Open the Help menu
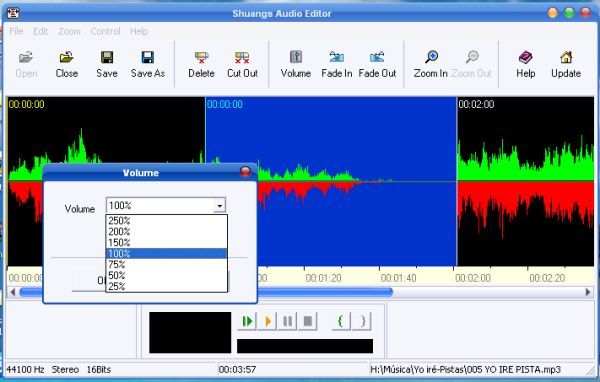The width and height of the screenshot is (600, 382). click(x=139, y=31)
